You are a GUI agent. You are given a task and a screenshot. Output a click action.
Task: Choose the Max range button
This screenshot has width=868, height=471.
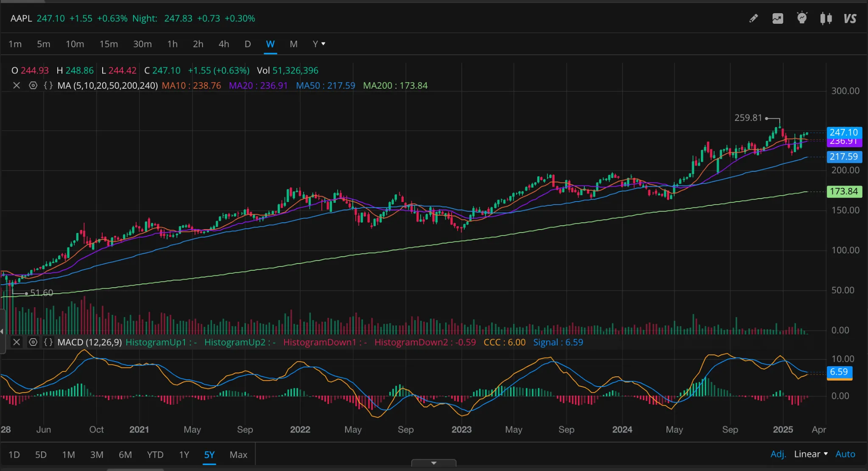point(238,454)
